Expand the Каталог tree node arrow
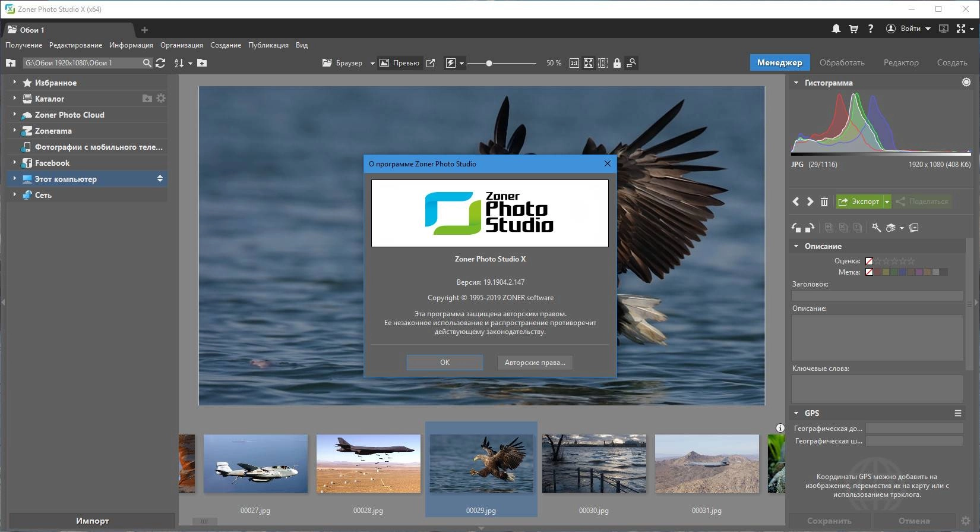The height and width of the screenshot is (532, 980). 15,98
